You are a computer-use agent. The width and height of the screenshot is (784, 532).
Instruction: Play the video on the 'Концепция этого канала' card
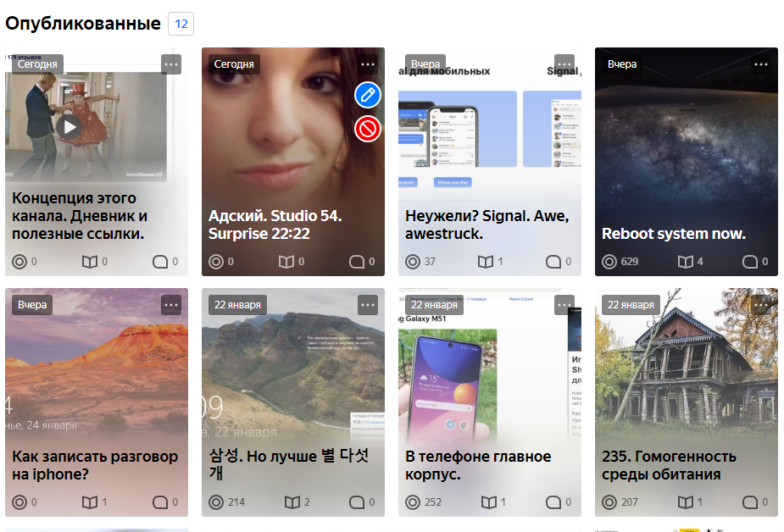(x=69, y=127)
